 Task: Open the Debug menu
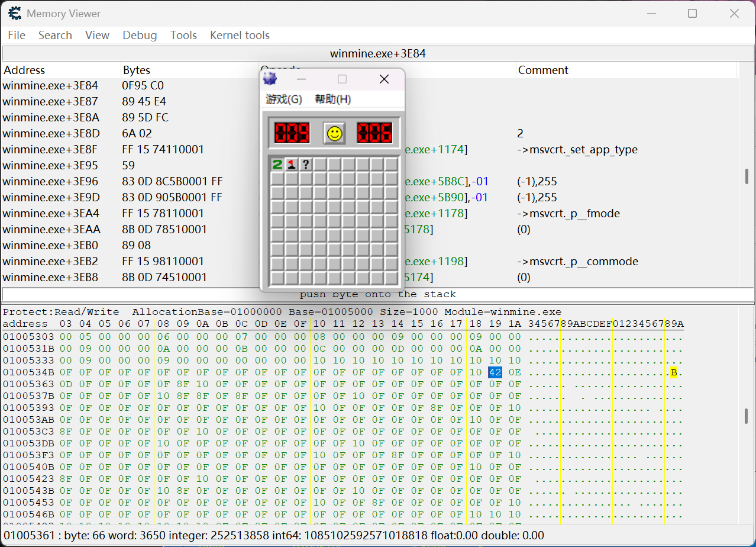[x=140, y=35]
